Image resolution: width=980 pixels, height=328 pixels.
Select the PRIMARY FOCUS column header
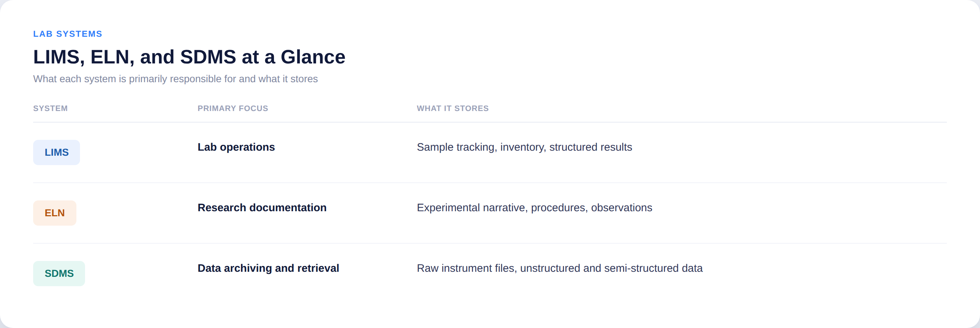(233, 108)
